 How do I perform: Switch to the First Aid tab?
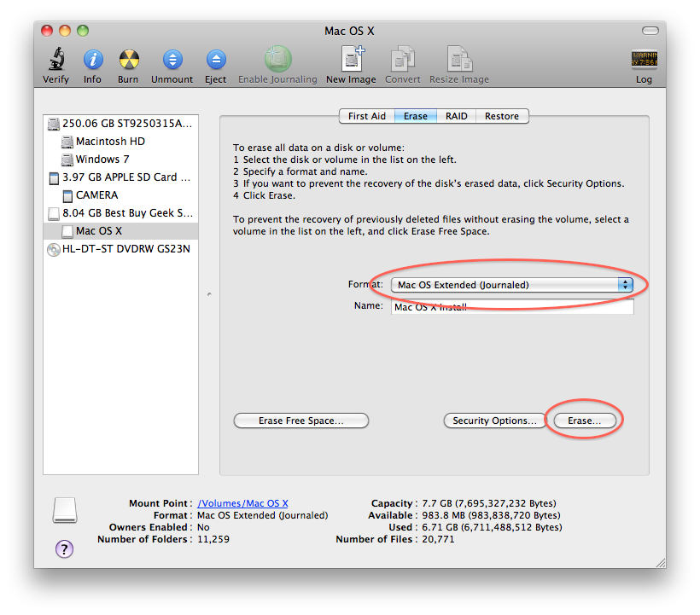tap(367, 116)
